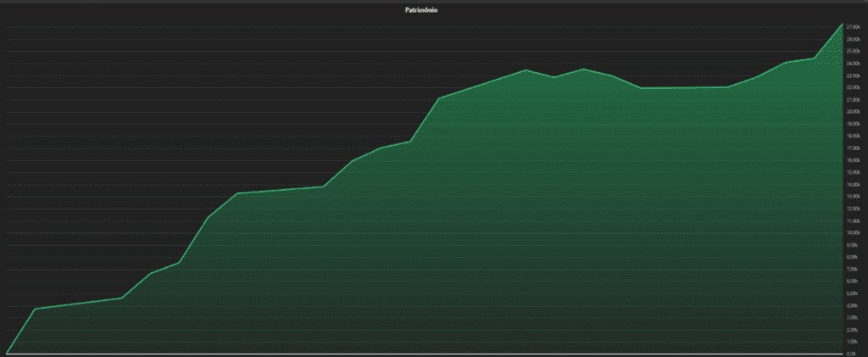Click the vertex ending the 13k plateau

323,187
